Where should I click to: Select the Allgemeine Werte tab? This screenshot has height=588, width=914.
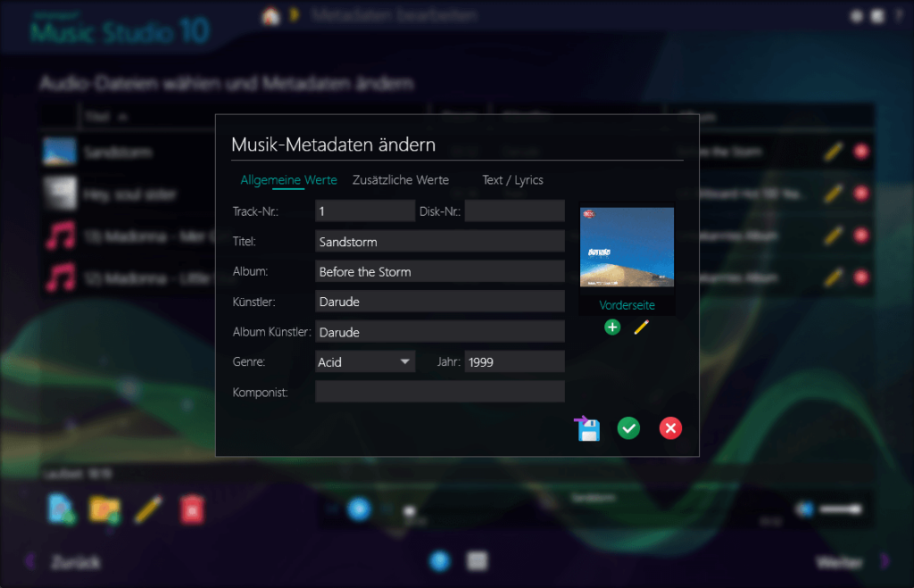click(x=288, y=180)
